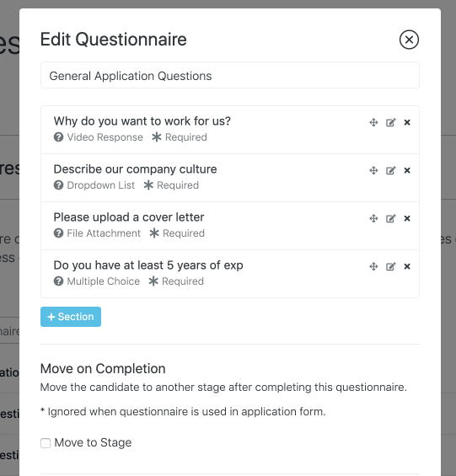Remove the 'Describe our company culture' question
The height and width of the screenshot is (476, 456).
coord(407,170)
